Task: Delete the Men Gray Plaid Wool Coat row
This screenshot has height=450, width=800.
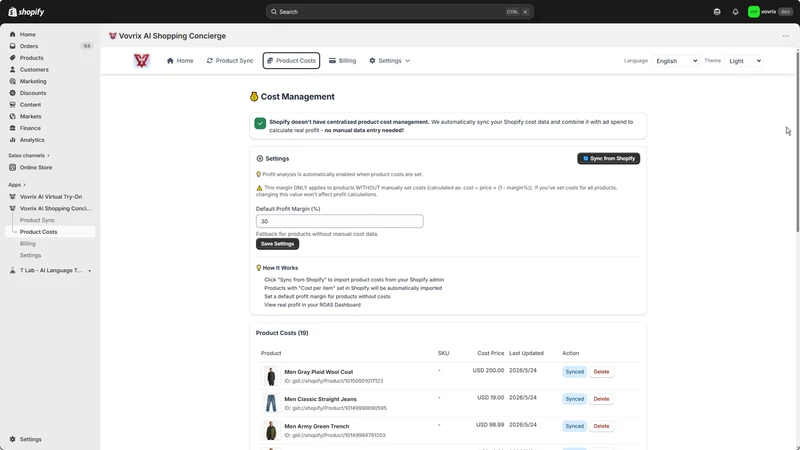Action: coord(601,372)
